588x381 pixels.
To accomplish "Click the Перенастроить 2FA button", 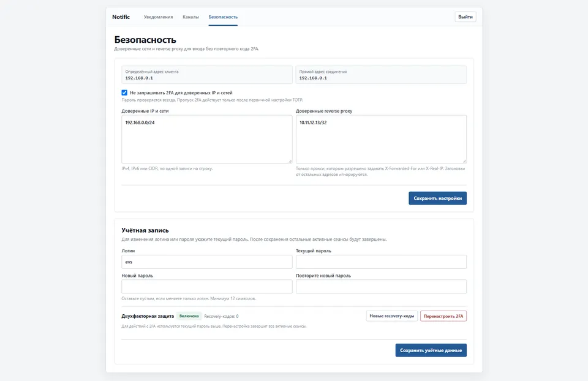I will coord(443,316).
